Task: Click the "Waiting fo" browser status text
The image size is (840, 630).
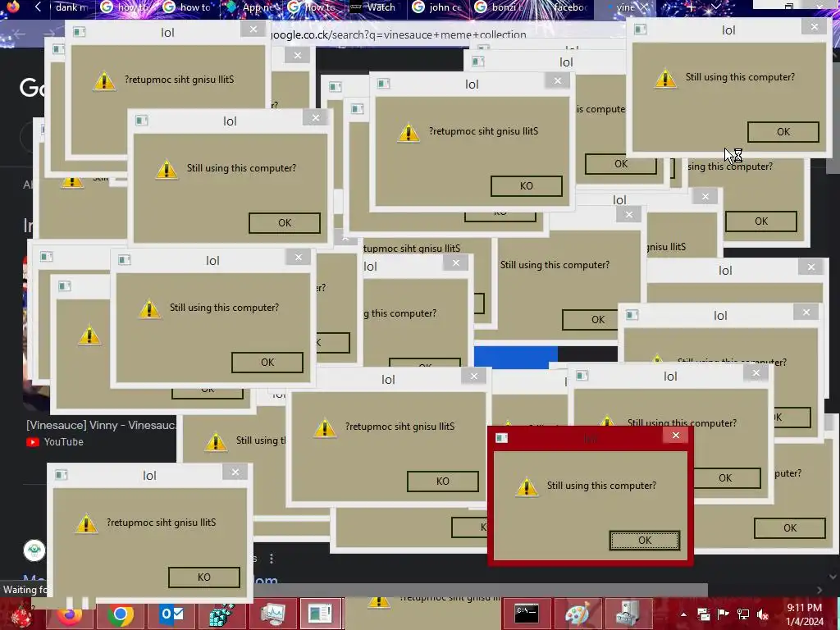Action: pos(24,590)
